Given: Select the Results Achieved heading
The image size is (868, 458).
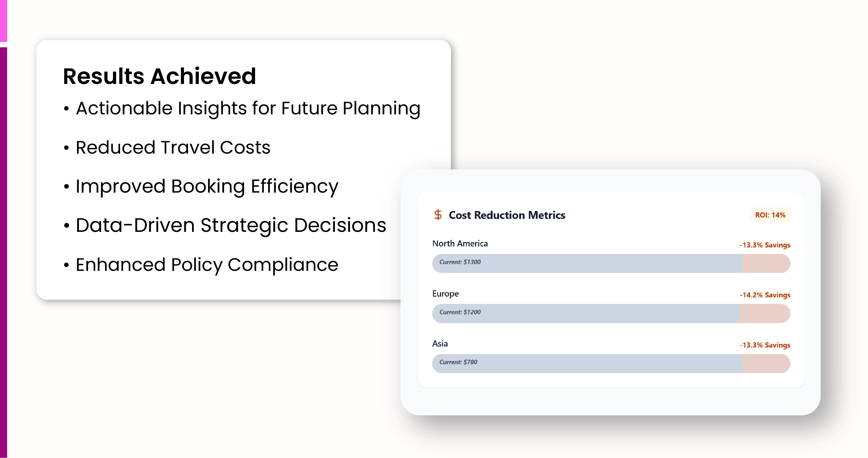Looking at the screenshot, I should 159,76.
